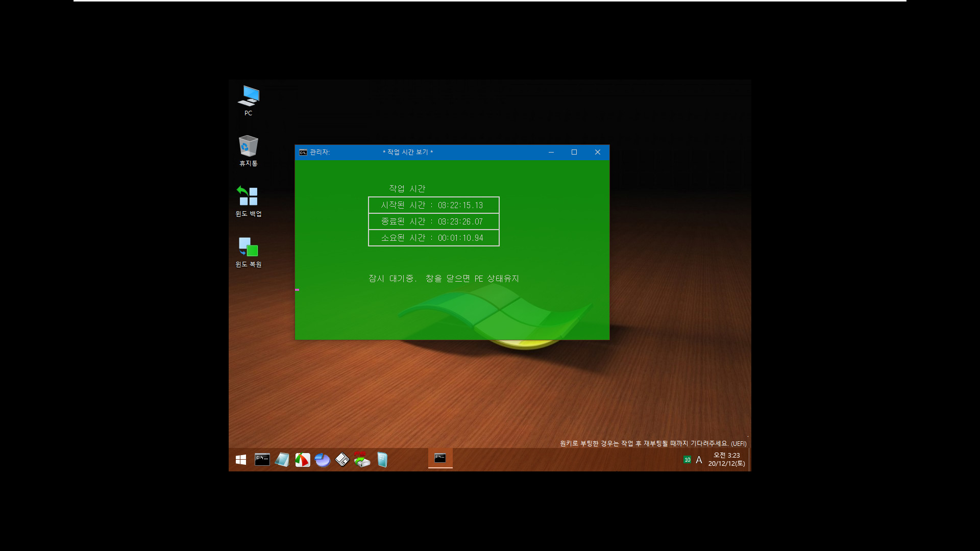Click the 작업 시간 heading text
The image size is (980, 551).
click(407, 189)
